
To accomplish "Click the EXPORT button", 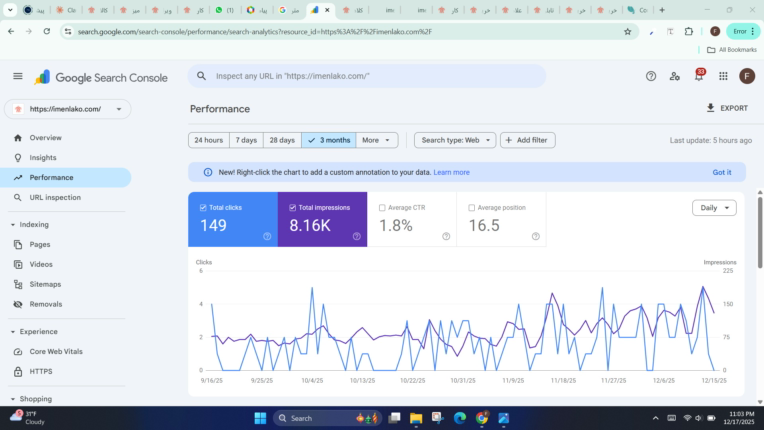I will point(727,108).
